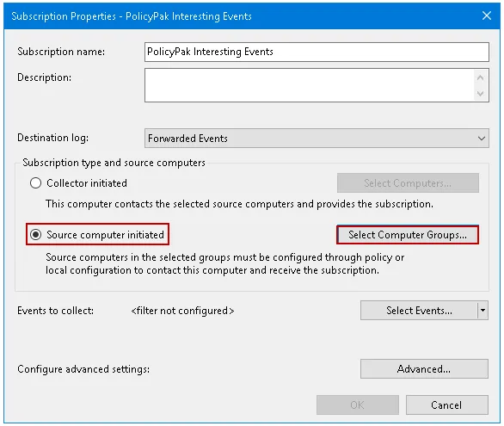Image resolution: width=504 pixels, height=426 pixels.
Task: Open Advanced subscription settings
Action: click(424, 369)
